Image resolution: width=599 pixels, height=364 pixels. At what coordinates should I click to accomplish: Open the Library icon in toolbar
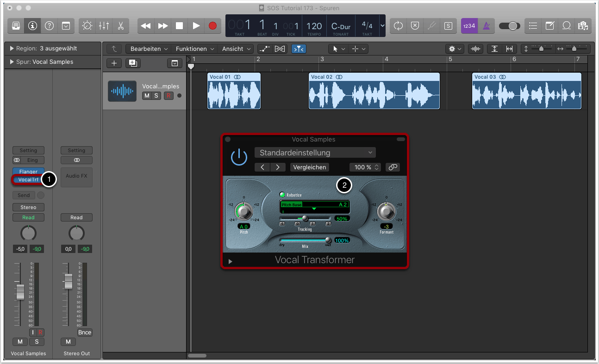(16, 26)
